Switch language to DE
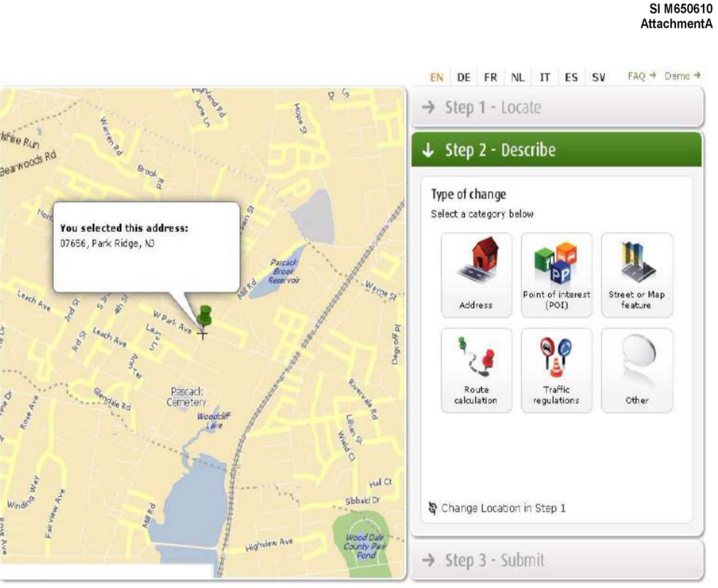This screenshot has width=718, height=588. 463,77
